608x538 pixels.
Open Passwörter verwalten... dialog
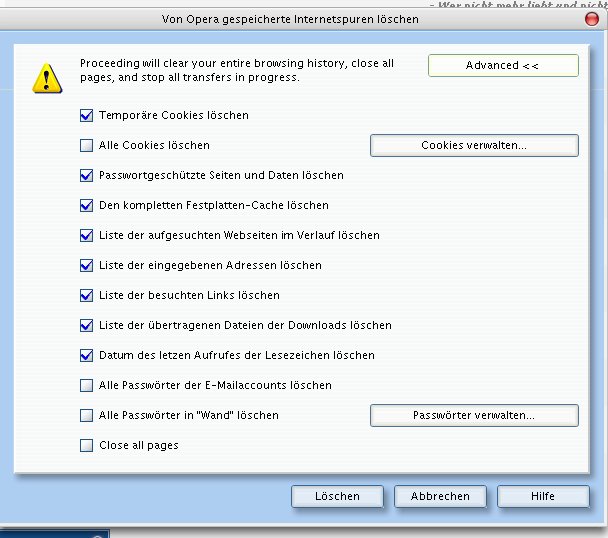pos(474,415)
